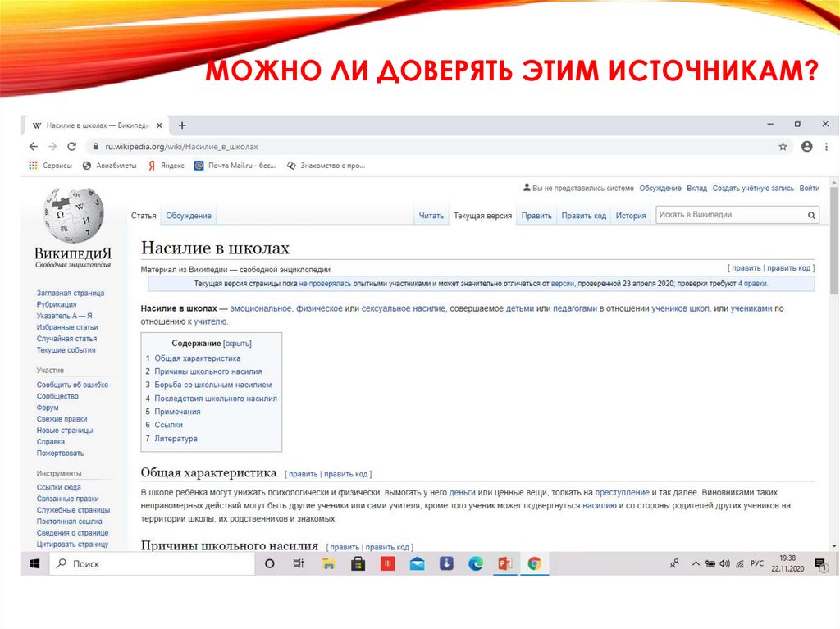Image resolution: width=840 pixels, height=629 pixels.
Task: Open the Править tab
Action: (x=536, y=216)
